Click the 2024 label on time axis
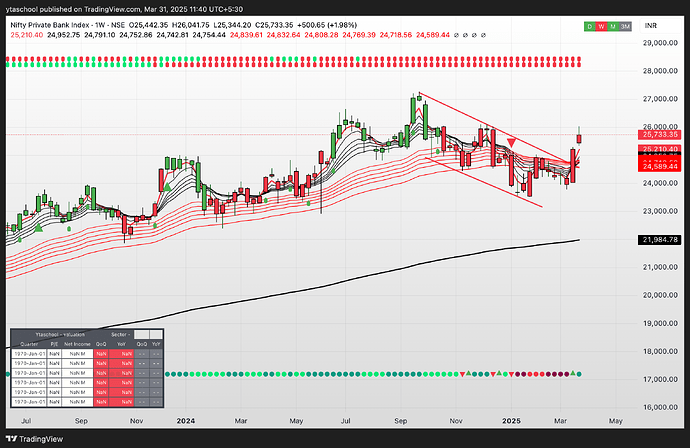Image resolution: width=690 pixels, height=448 pixels. (186, 421)
